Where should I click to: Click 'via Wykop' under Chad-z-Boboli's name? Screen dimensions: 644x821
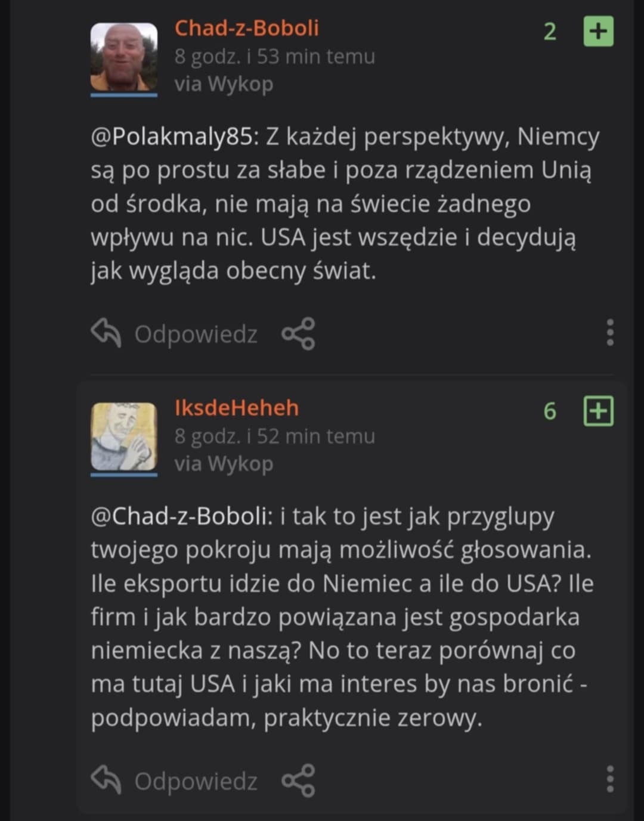coord(224,84)
